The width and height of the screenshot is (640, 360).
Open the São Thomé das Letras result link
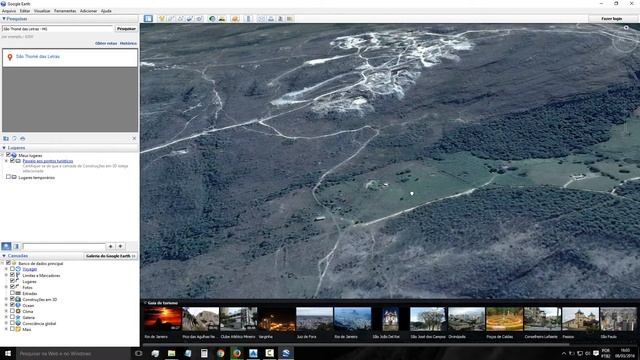(x=38, y=56)
